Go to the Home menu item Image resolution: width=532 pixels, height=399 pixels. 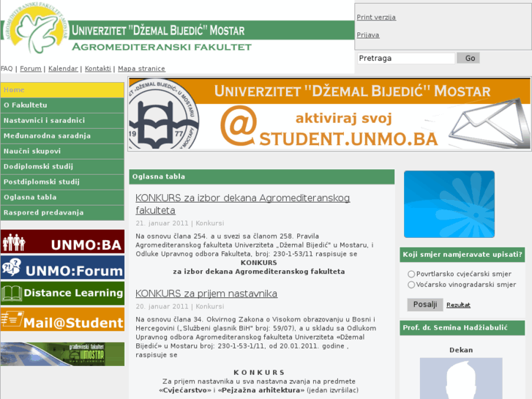pos(62,90)
